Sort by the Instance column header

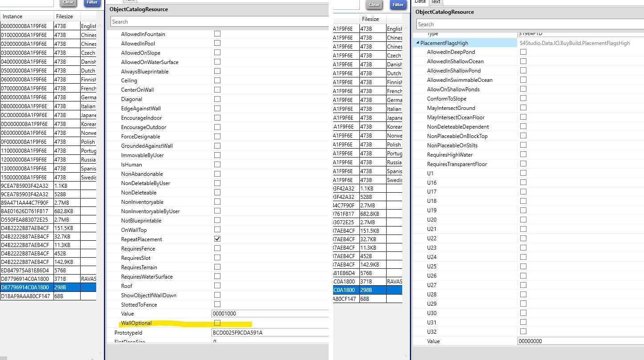pos(27,16)
